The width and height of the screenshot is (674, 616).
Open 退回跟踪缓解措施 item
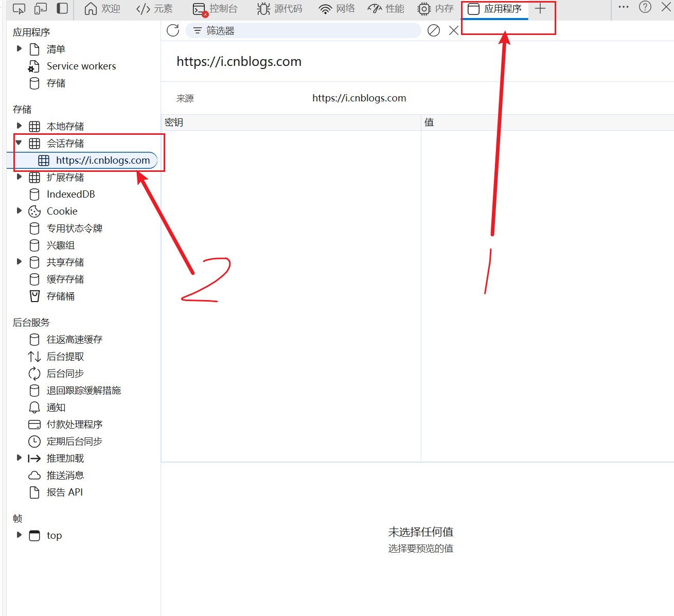(84, 390)
